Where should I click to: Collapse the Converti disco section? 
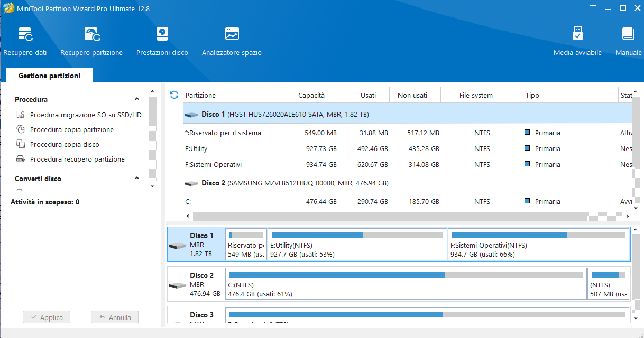pos(137,179)
